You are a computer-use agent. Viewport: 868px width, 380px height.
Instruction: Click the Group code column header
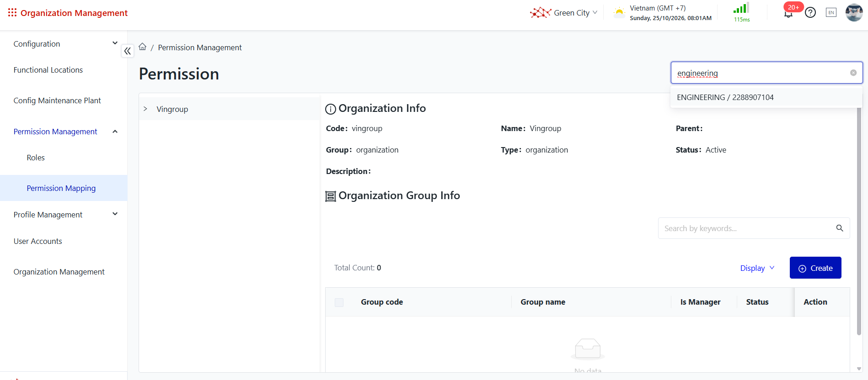pyautogui.click(x=382, y=302)
